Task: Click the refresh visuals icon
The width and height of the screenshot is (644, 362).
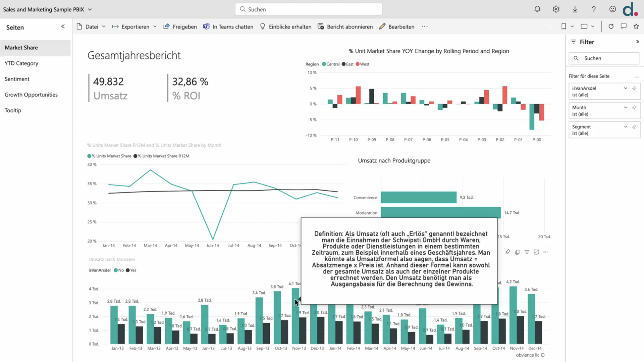Action: pos(611,27)
